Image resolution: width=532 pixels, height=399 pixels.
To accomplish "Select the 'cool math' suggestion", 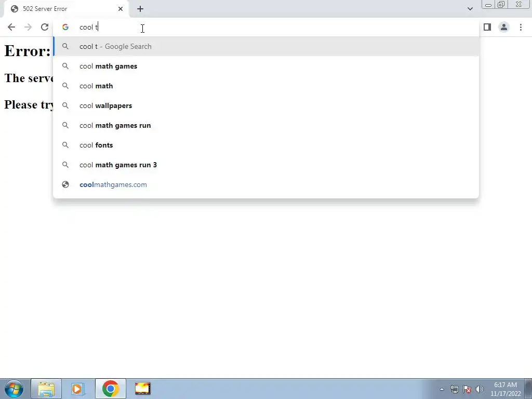I will (267, 86).
